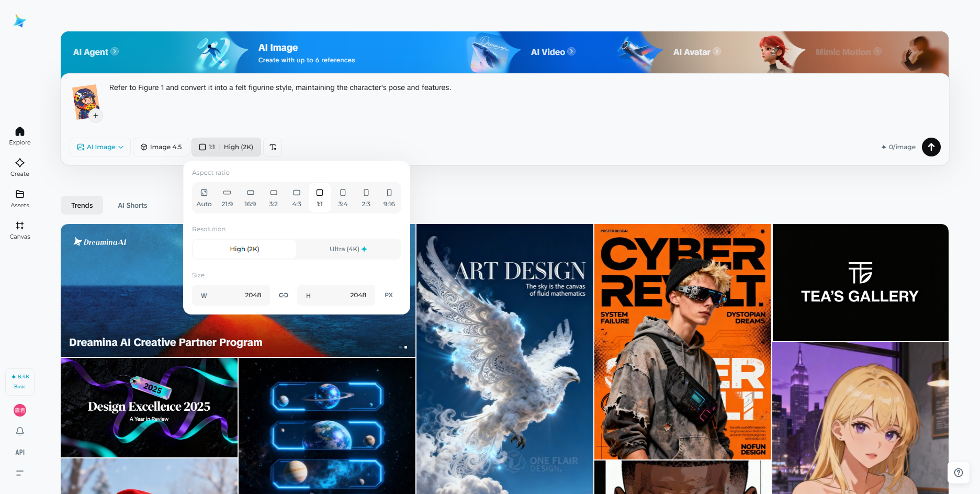Screen dimensions: 980x494
Task: Open the AI Video banner tab
Action: coord(553,52)
